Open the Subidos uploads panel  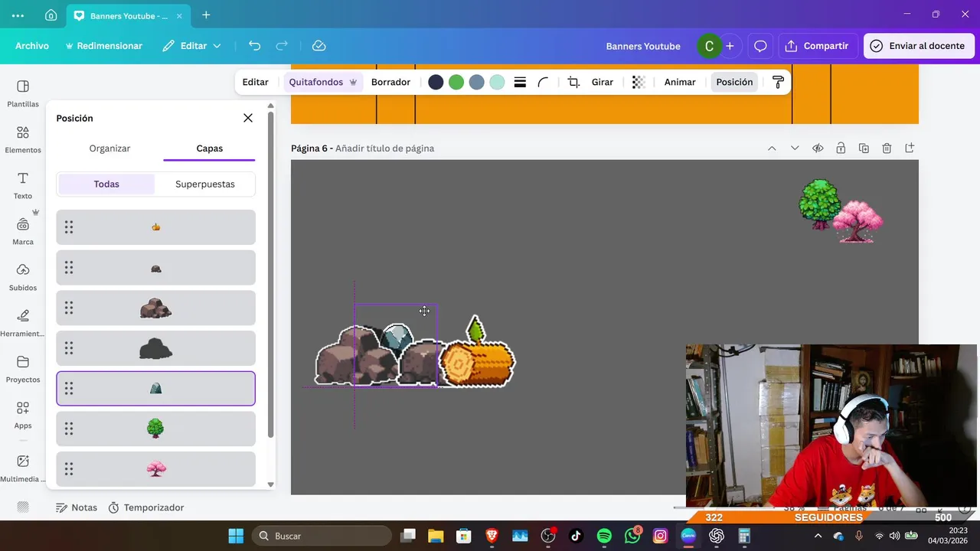[23, 277]
